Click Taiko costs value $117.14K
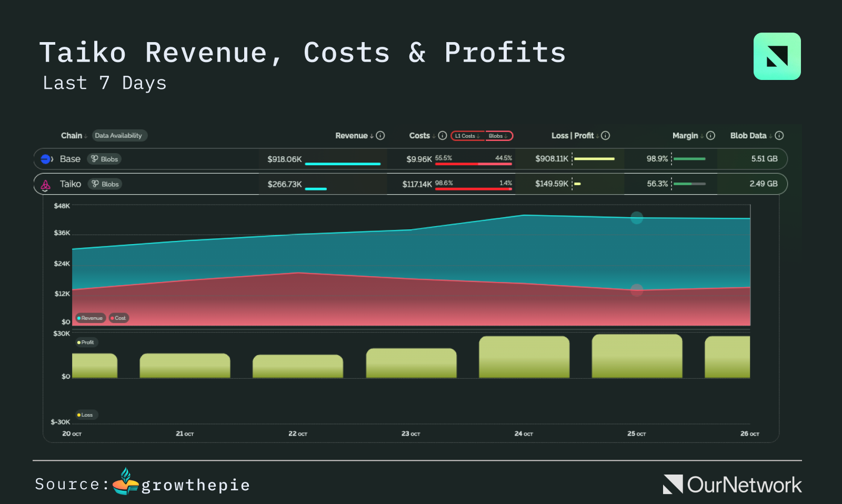The image size is (842, 504). coord(417,184)
